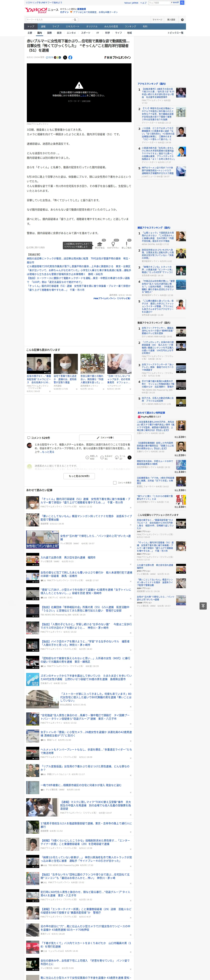Image resolution: width=210 pixels, height=980 pixels.
Task: Click the keyword search magnifier icon
Action: coord(75,19)
